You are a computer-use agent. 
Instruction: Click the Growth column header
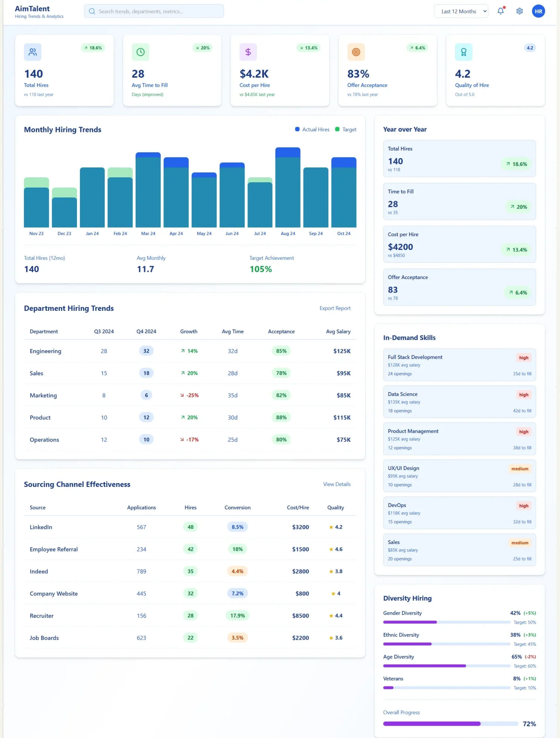pos(189,331)
